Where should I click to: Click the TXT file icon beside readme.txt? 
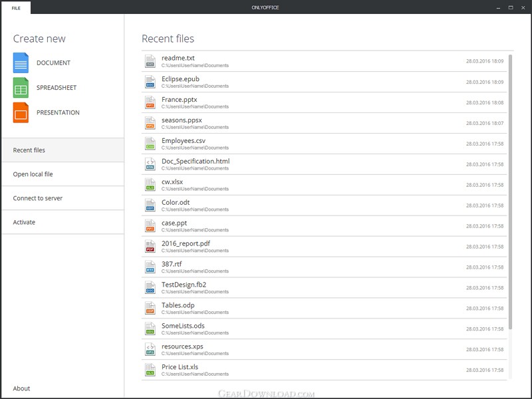click(150, 61)
